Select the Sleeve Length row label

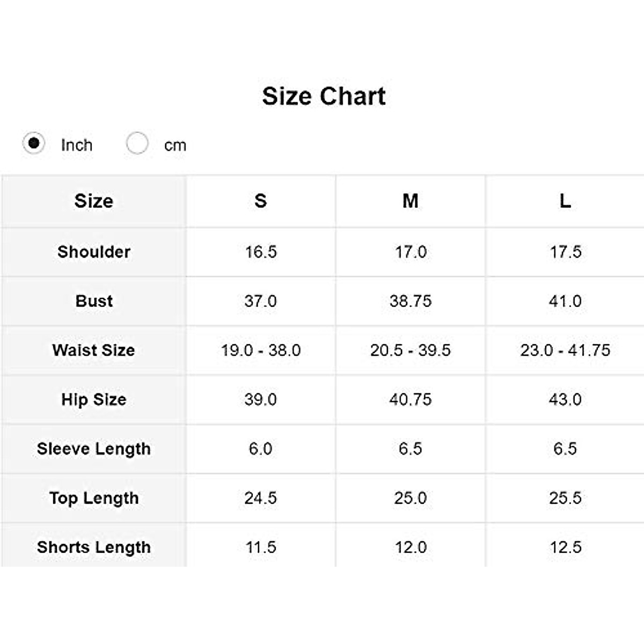pyautogui.click(x=94, y=449)
